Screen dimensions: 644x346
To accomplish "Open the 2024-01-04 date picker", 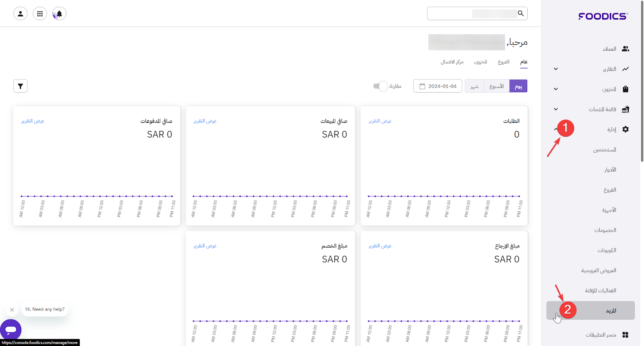I will [438, 86].
